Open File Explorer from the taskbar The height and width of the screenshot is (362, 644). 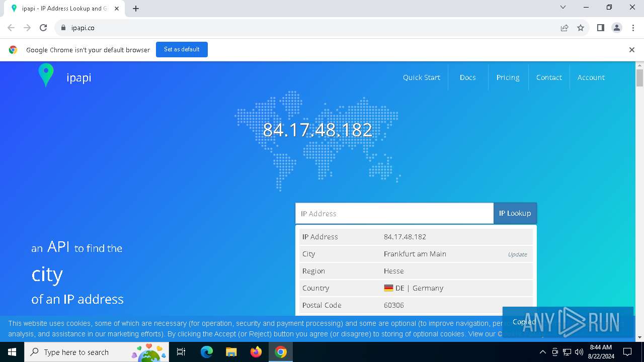(231, 352)
